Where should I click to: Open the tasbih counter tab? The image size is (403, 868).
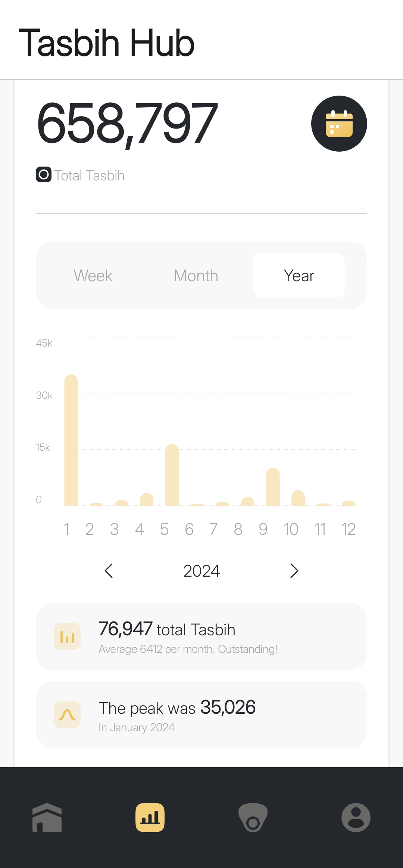[x=253, y=817]
